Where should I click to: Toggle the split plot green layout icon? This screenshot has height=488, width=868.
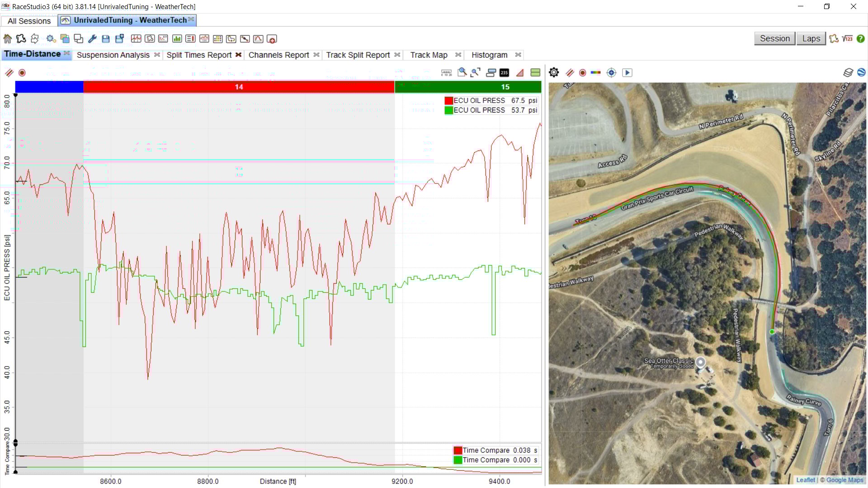tap(535, 72)
